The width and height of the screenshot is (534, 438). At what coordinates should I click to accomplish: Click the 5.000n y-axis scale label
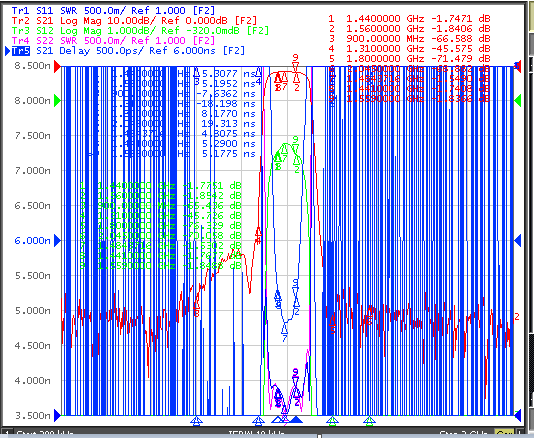click(x=32, y=311)
